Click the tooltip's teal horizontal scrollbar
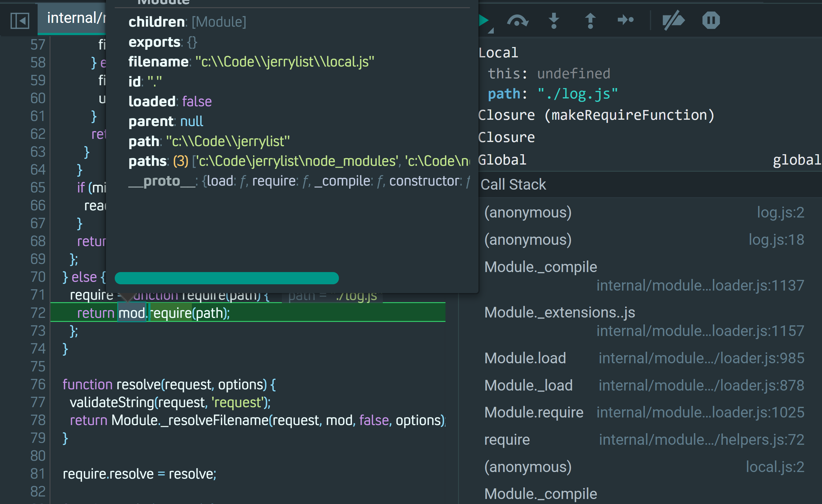The height and width of the screenshot is (504, 822). pyautogui.click(x=227, y=278)
